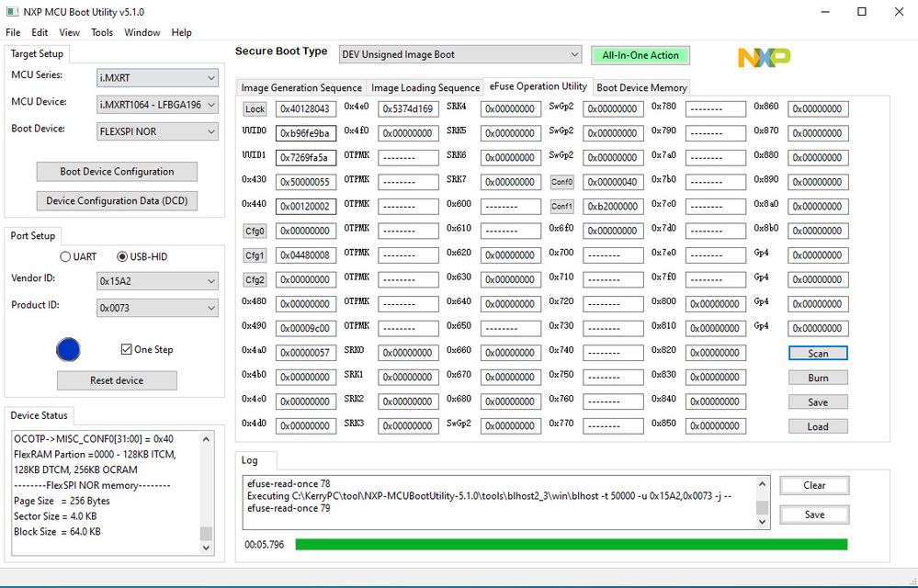
Task: Click the Load button
Action: coord(818,426)
